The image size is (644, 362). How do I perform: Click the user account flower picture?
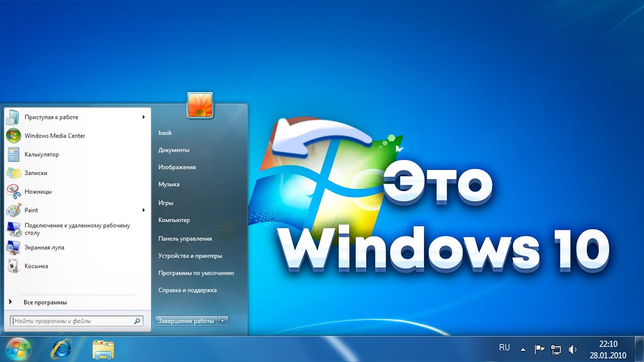tap(200, 106)
